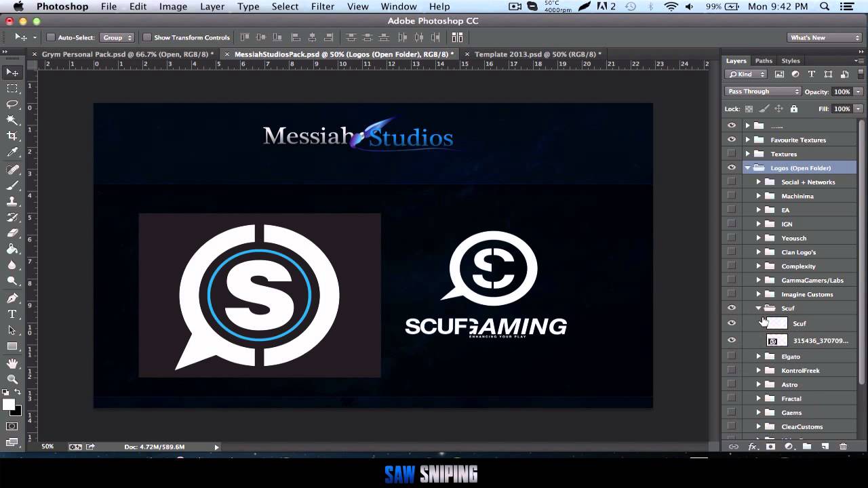Select the Pen tool
This screenshot has height=488, width=868.
(12, 298)
